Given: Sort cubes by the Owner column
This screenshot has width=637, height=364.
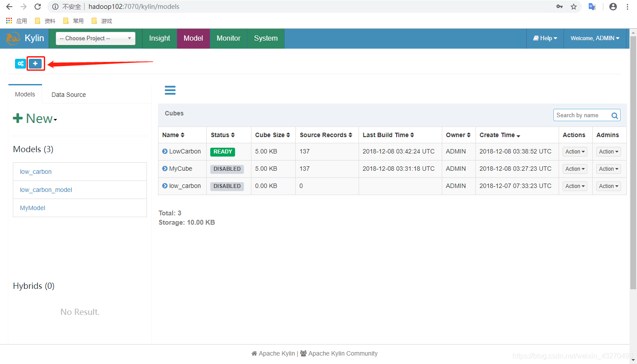Looking at the screenshot, I should pyautogui.click(x=458, y=135).
